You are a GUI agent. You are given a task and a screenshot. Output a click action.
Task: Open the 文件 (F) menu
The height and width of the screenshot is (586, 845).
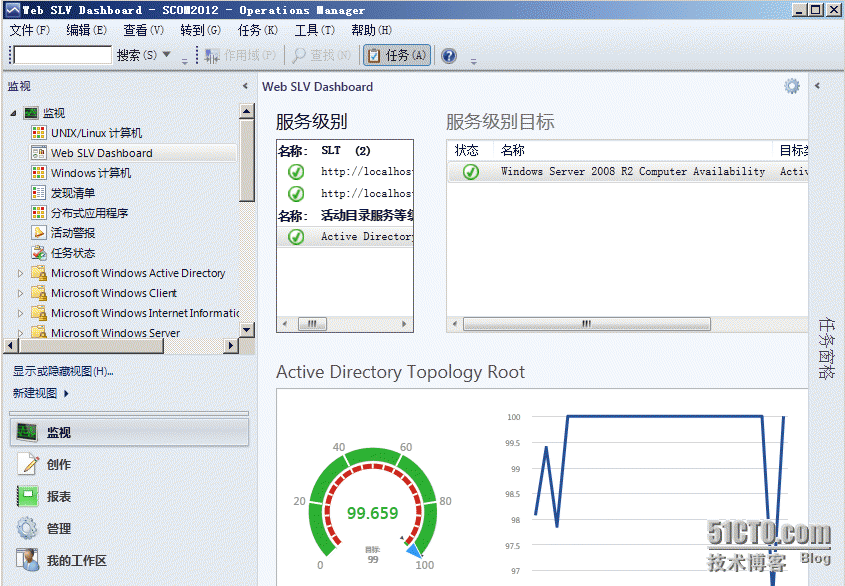tap(30, 30)
